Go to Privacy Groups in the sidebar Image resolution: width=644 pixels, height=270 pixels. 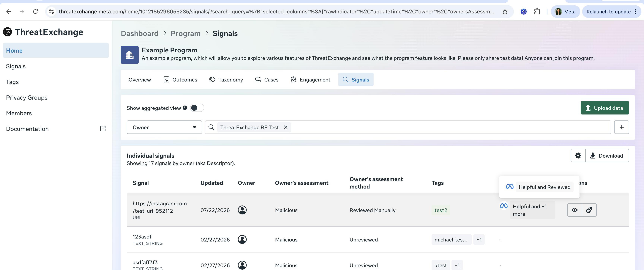[26, 97]
